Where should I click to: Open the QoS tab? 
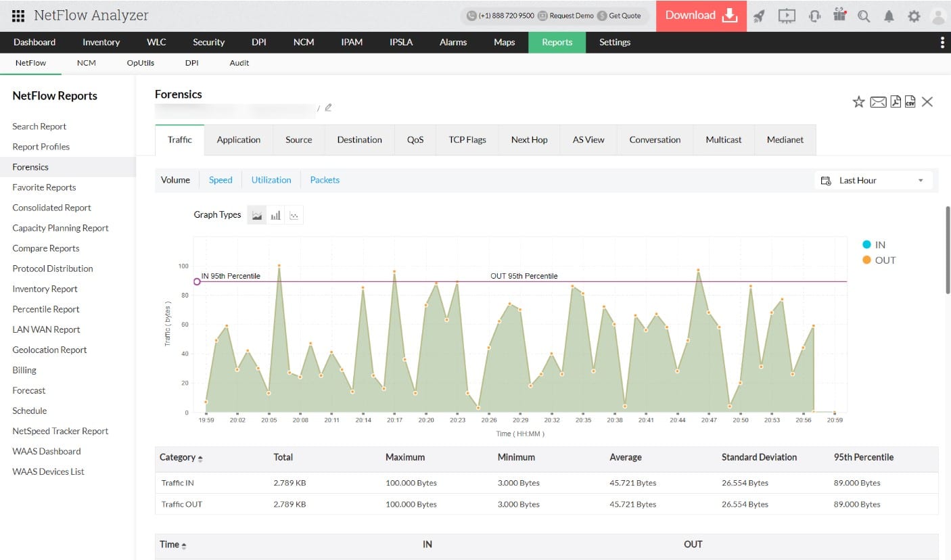click(x=415, y=140)
